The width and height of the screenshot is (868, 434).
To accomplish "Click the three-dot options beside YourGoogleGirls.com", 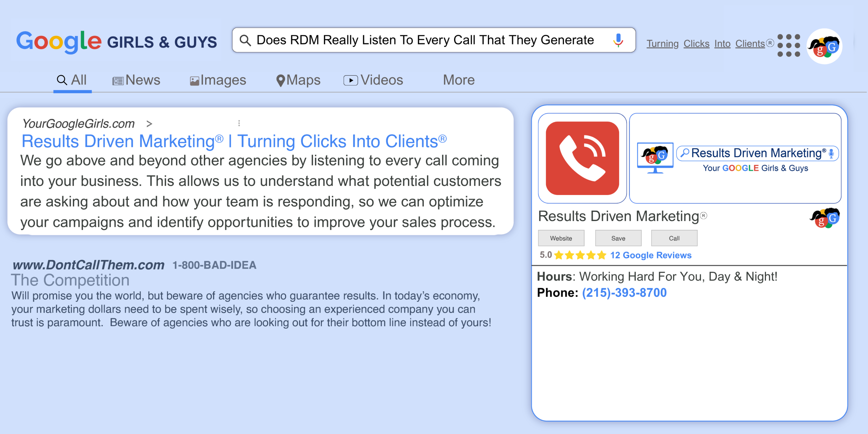I will (239, 123).
